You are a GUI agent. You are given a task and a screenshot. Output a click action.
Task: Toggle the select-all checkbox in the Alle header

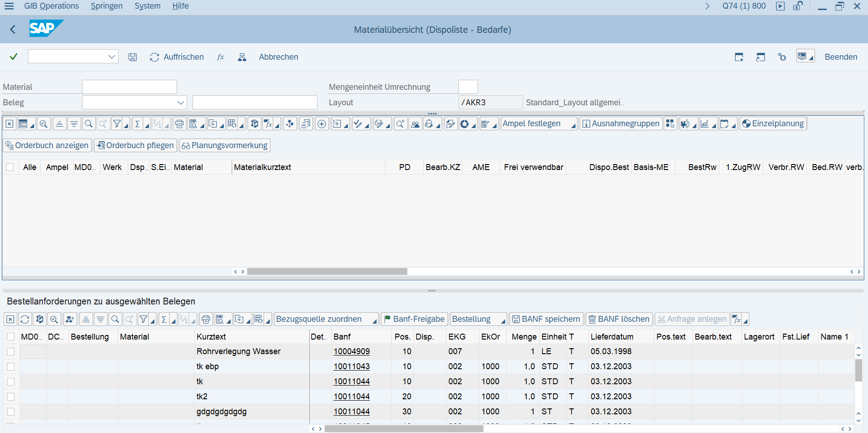tap(10, 167)
